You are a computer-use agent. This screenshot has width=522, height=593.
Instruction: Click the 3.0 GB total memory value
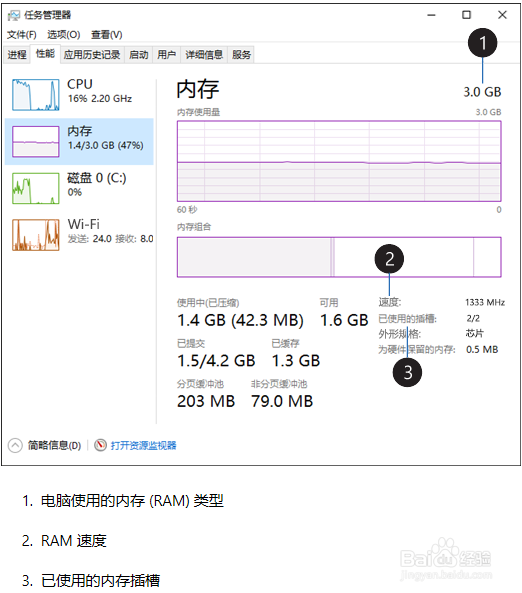(x=482, y=92)
